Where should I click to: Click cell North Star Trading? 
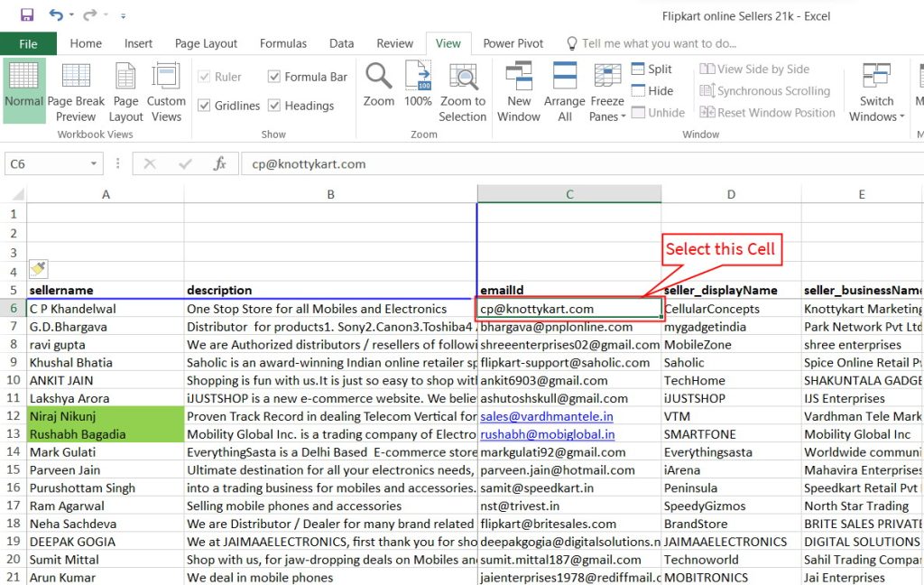click(x=863, y=506)
